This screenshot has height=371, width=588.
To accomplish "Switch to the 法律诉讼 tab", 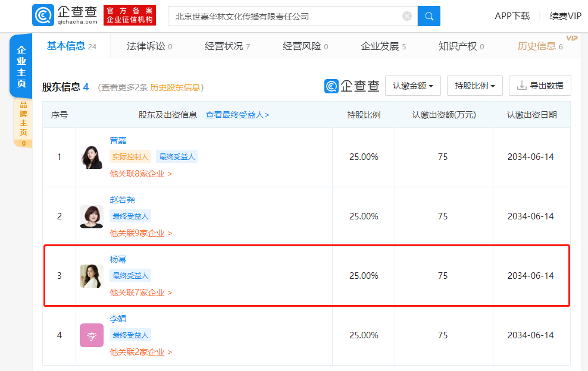I will click(x=149, y=46).
